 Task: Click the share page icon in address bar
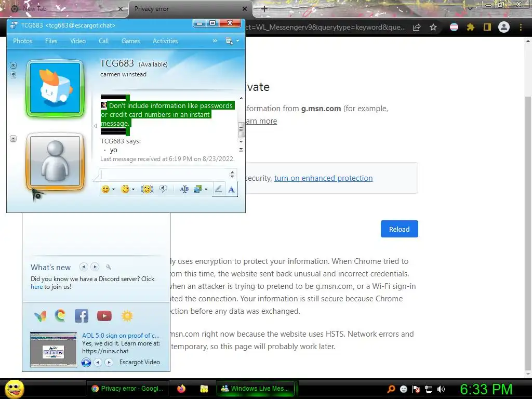pyautogui.click(x=417, y=27)
